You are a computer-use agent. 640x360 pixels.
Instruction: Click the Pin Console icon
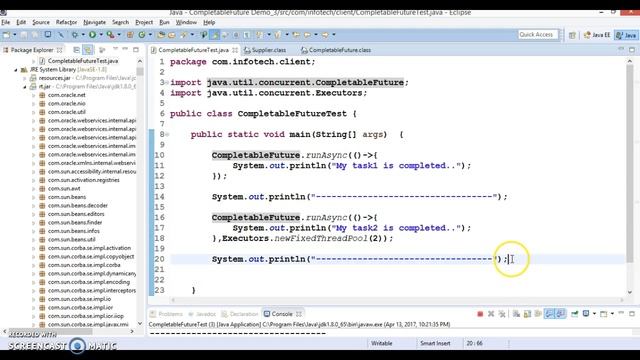point(575,314)
